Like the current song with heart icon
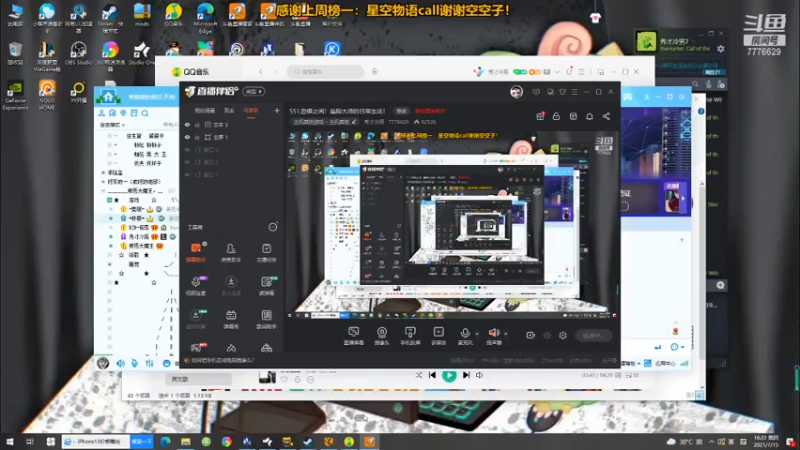 pos(284,380)
